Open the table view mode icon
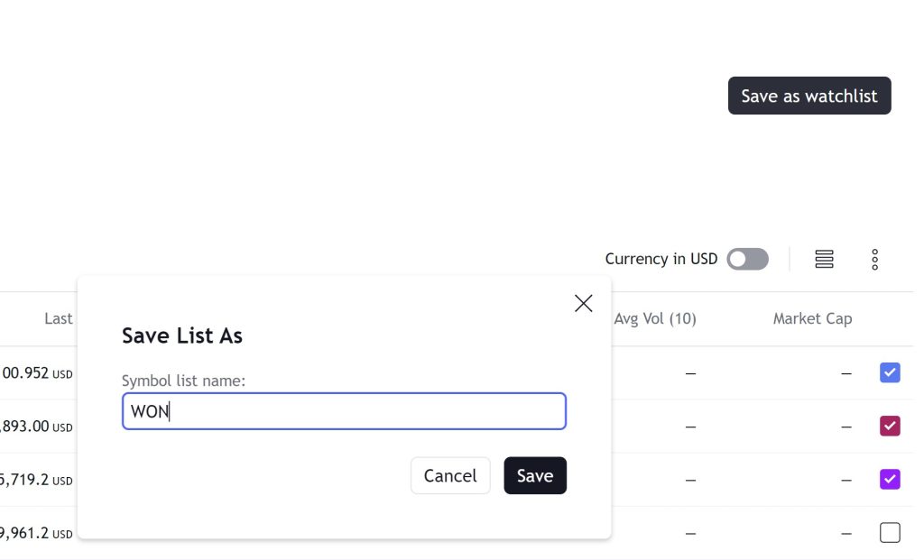924x560 pixels. (824, 260)
